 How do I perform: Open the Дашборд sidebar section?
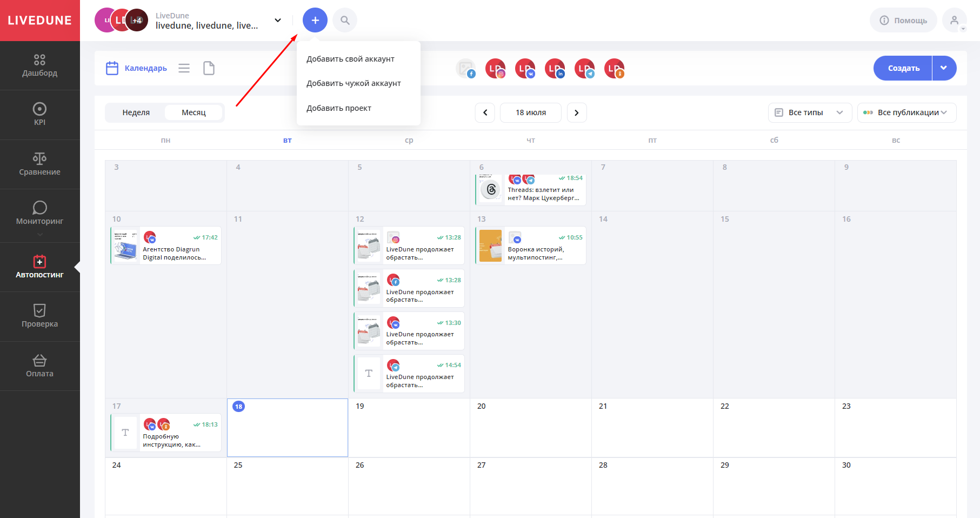coord(39,65)
